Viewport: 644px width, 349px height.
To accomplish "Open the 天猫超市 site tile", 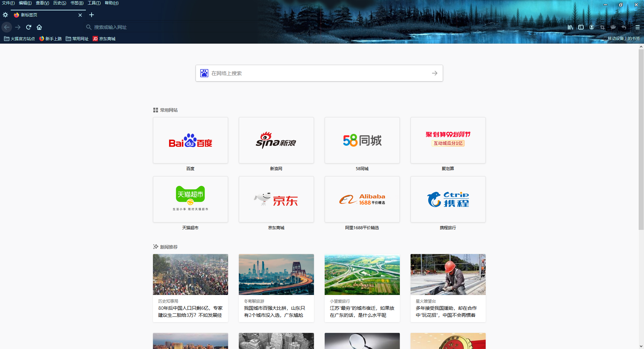I will pos(191,199).
